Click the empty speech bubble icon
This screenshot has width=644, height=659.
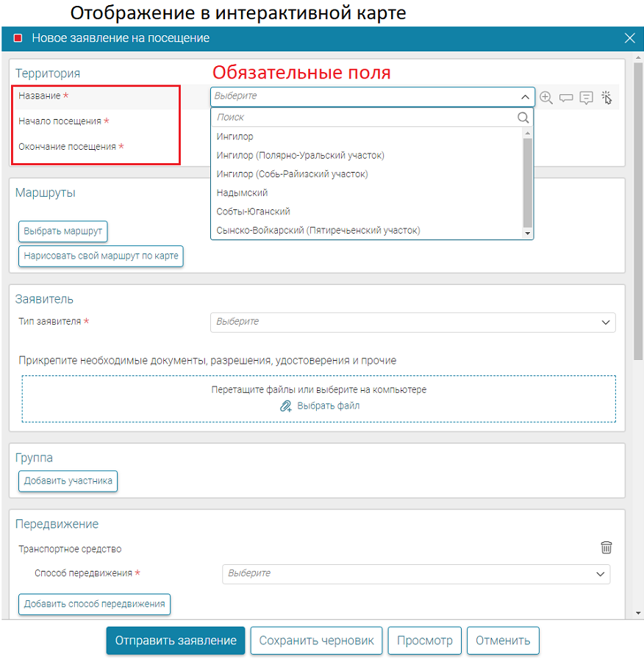565,97
